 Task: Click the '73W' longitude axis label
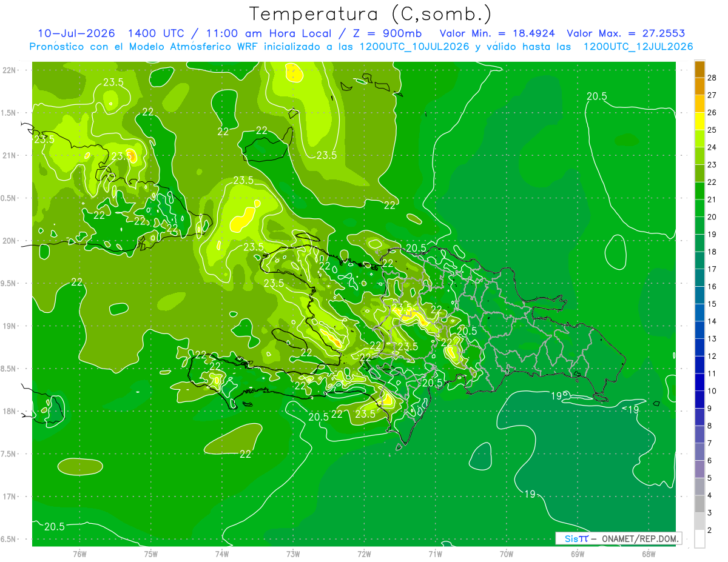[293, 554]
